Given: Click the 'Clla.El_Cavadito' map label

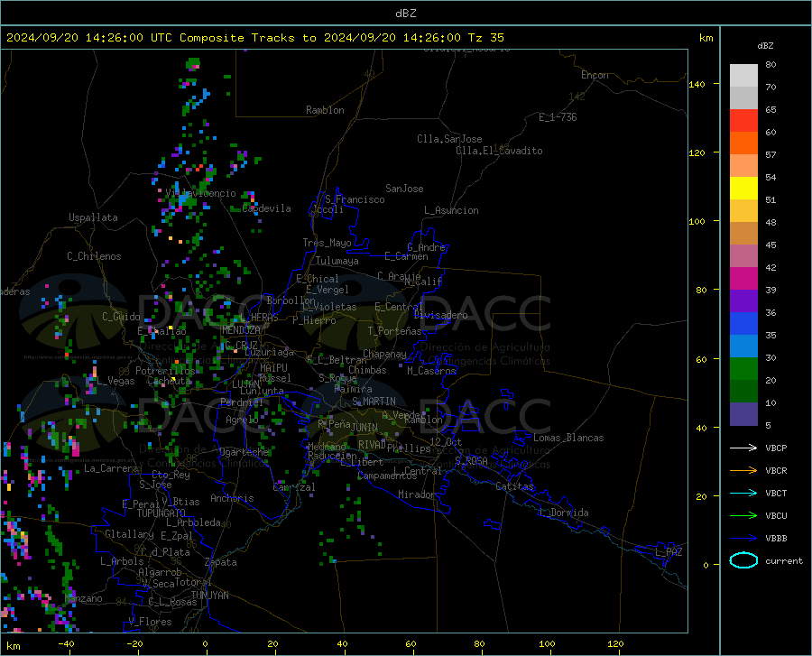Looking at the screenshot, I should point(499,151).
